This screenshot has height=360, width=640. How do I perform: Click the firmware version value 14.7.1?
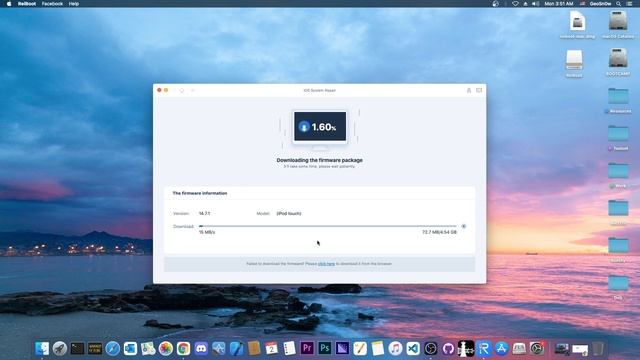[204, 213]
